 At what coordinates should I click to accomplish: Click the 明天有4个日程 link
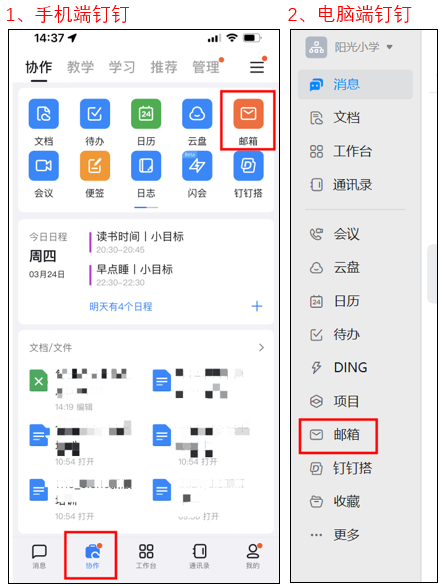pos(121,307)
